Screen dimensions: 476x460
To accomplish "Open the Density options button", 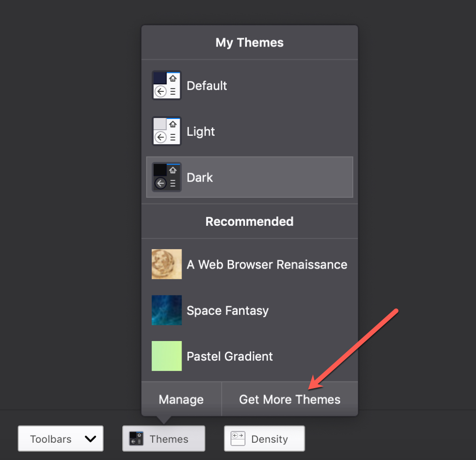I will (x=265, y=439).
